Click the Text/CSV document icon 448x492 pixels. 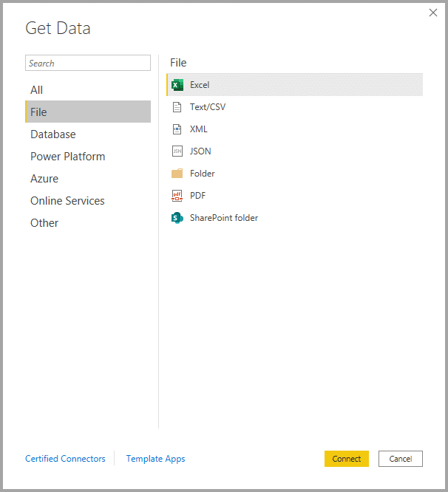tap(177, 107)
